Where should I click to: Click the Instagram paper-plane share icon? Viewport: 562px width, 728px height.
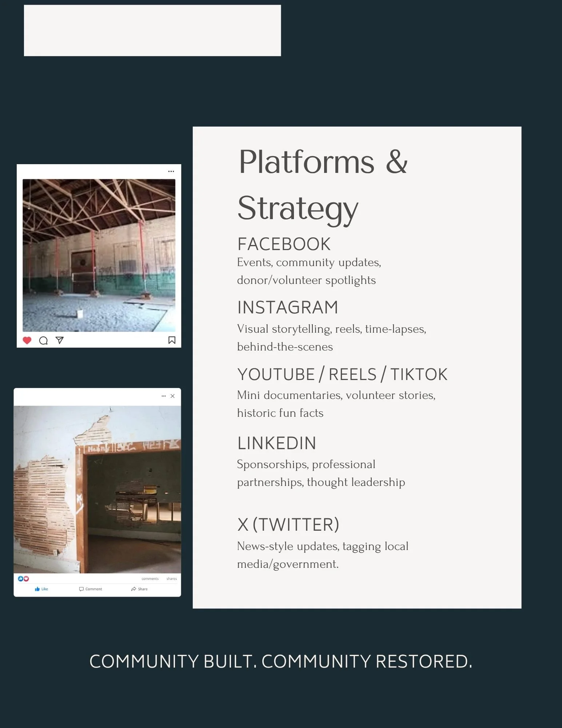pyautogui.click(x=60, y=340)
